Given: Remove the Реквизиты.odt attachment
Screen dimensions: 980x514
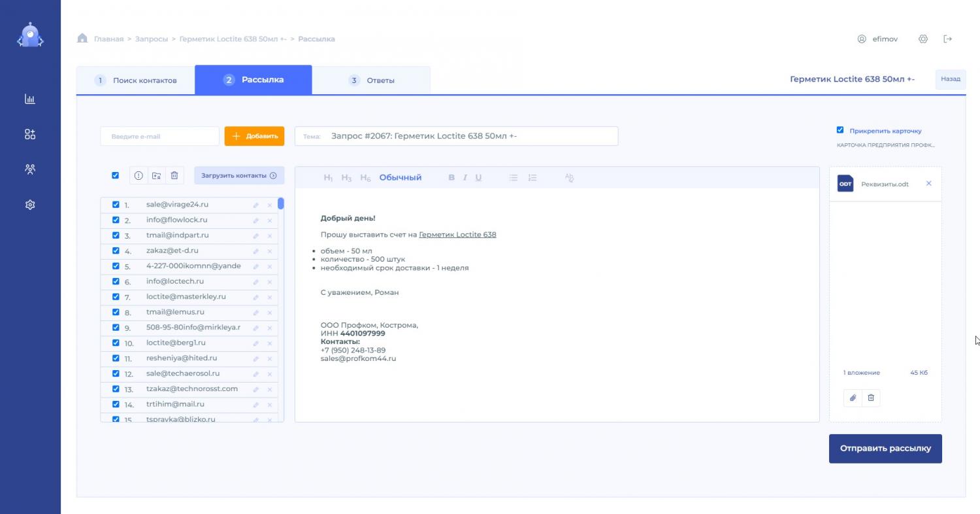Looking at the screenshot, I should click(928, 184).
